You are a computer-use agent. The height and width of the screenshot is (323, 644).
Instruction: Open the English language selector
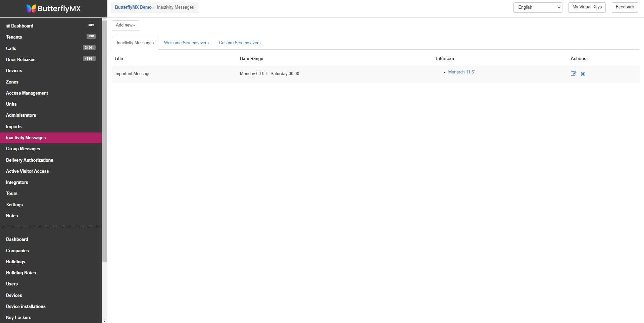pyautogui.click(x=538, y=7)
